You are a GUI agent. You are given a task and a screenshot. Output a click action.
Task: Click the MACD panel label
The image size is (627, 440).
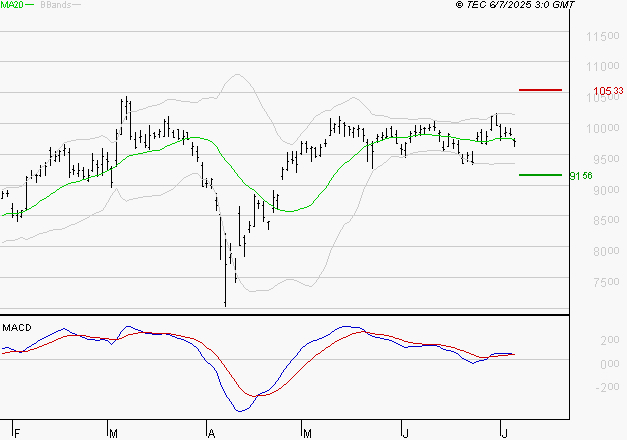click(x=17, y=328)
